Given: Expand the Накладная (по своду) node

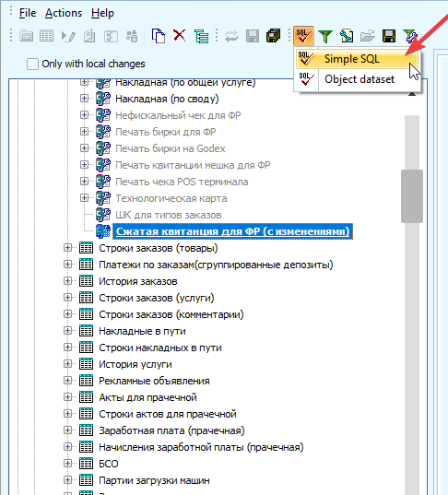Looking at the screenshot, I should pyautogui.click(x=84, y=99).
